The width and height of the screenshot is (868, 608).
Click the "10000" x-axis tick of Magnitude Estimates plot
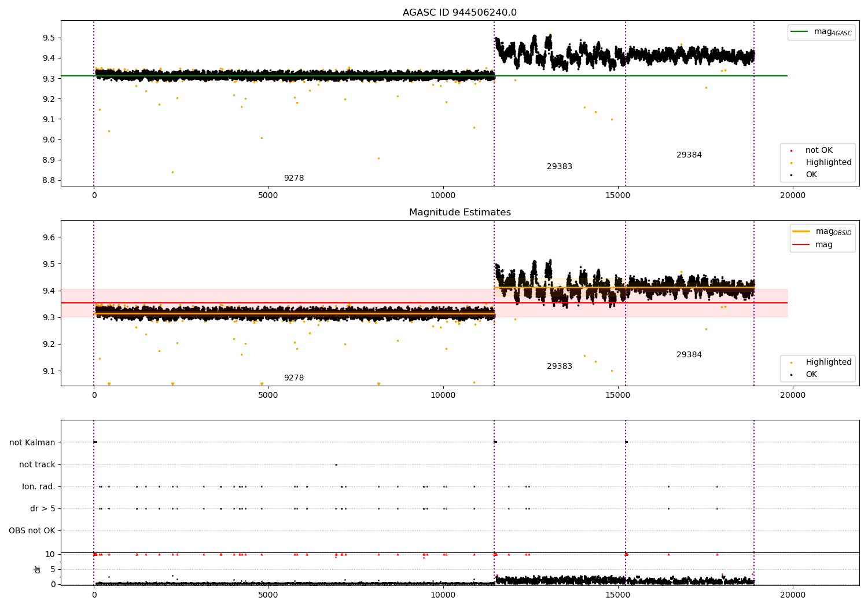[443, 395]
